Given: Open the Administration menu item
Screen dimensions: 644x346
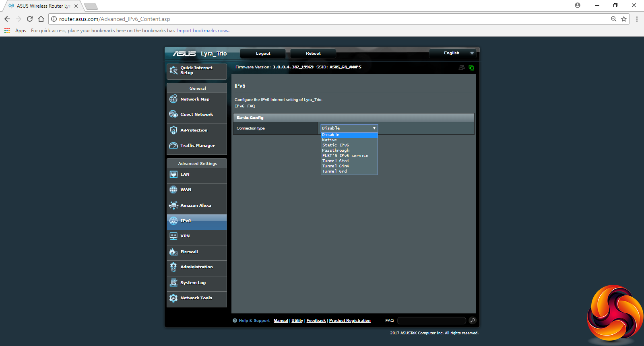Looking at the screenshot, I should click(196, 267).
